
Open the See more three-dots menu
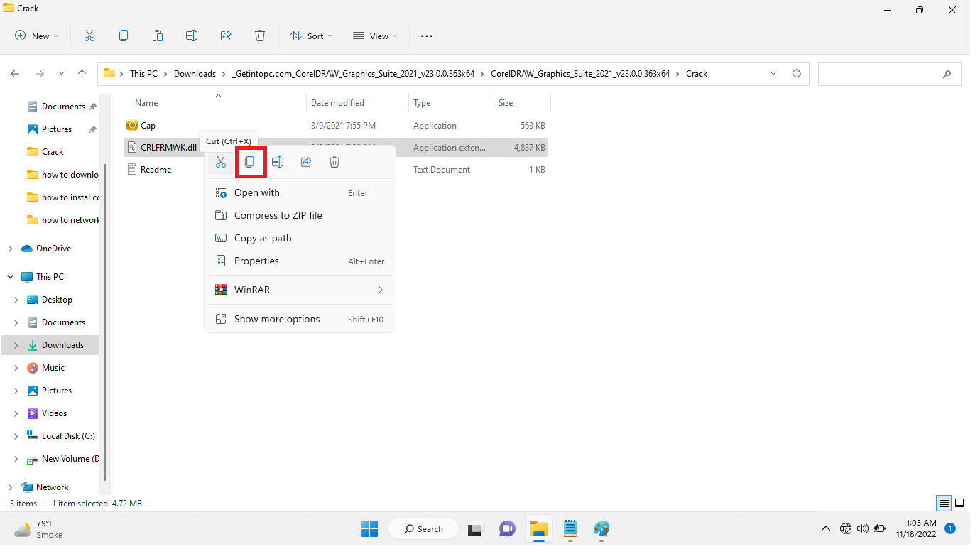coord(427,36)
